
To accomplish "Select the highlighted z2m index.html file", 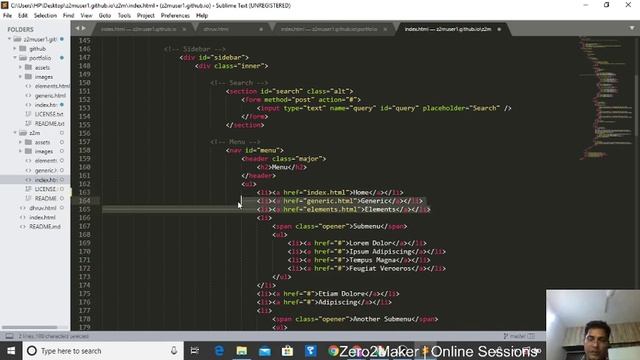I will [x=35, y=180].
